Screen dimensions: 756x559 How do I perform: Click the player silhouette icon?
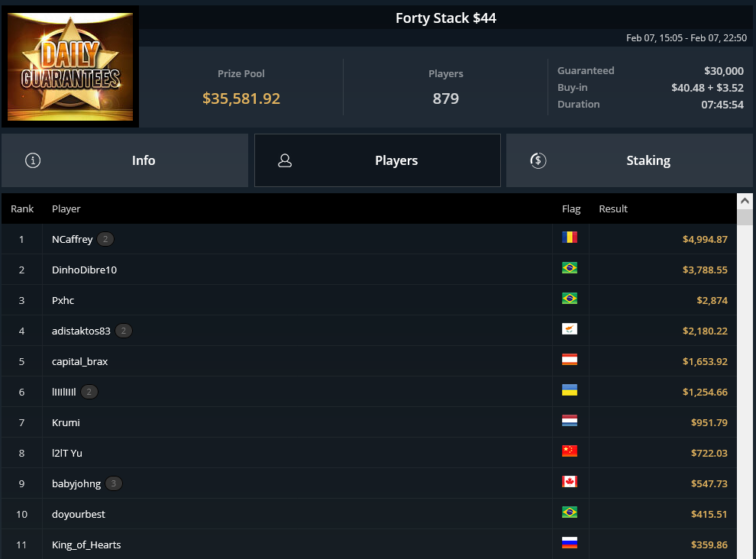coord(285,160)
